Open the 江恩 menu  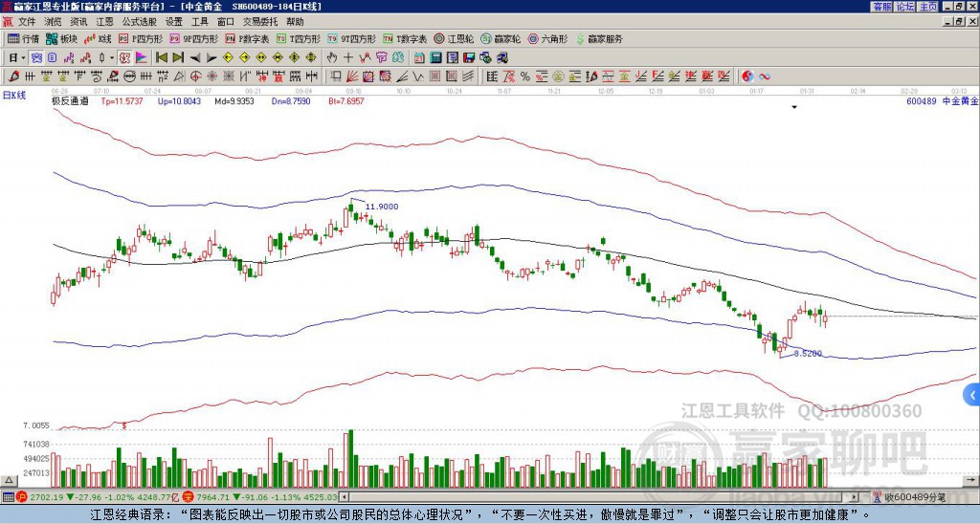coord(104,22)
